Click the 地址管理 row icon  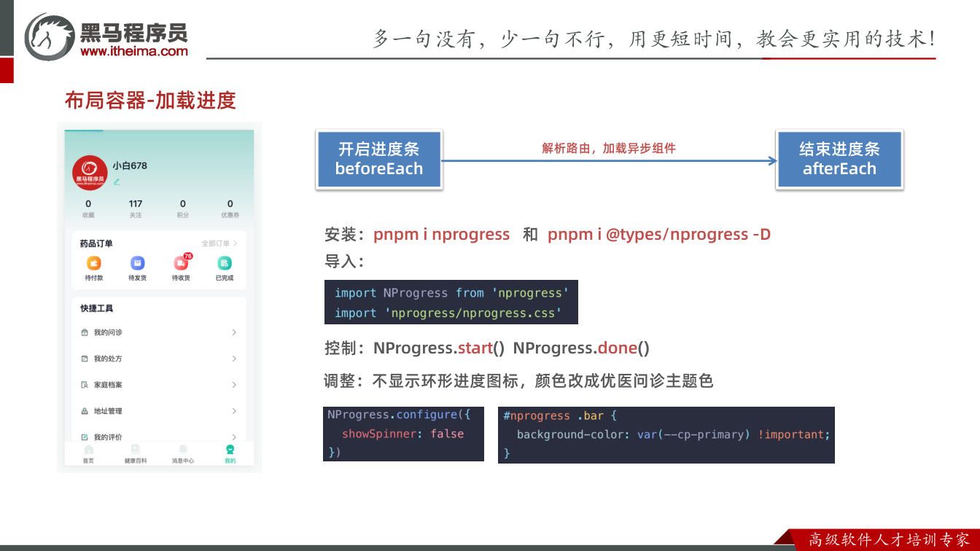pos(85,411)
